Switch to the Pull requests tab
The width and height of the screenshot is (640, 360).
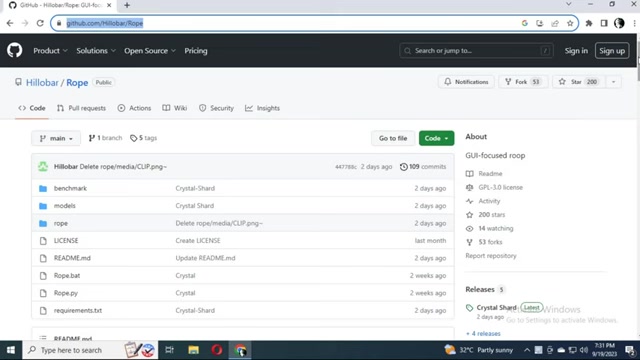[82, 108]
